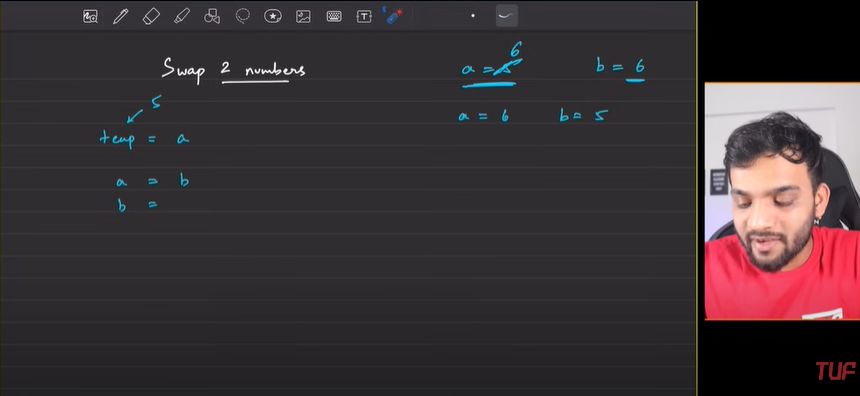The height and width of the screenshot is (396, 860).
Task: Click the handwritten 'temp = a' line
Action: coord(144,139)
